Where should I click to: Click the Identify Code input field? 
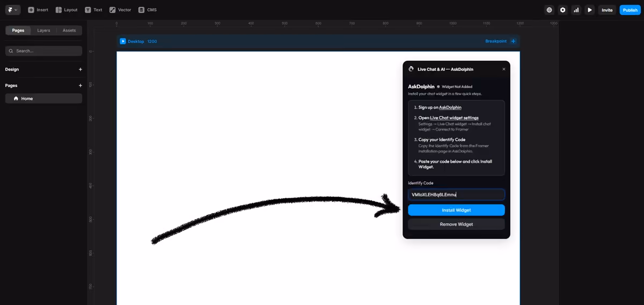click(456, 194)
